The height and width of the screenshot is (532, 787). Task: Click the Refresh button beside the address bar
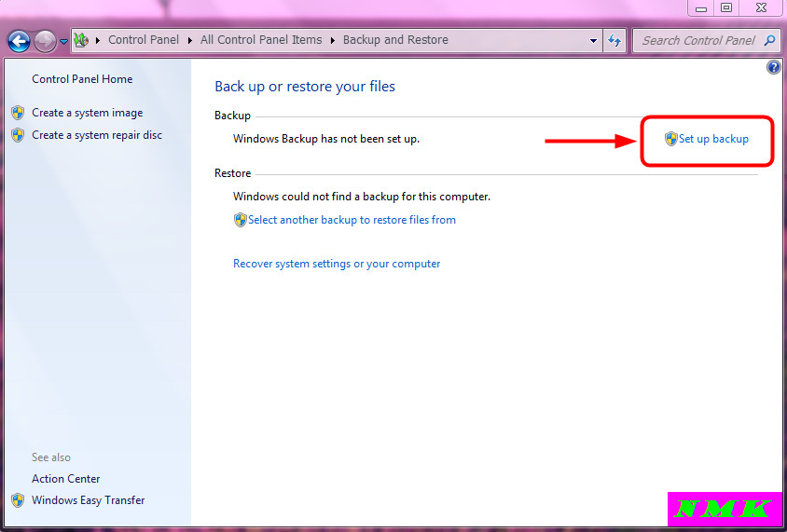[614, 41]
